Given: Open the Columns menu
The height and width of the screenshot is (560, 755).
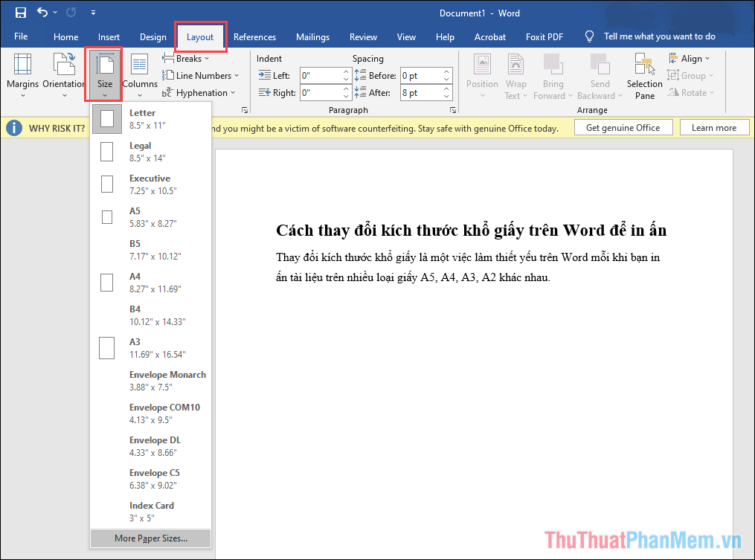Looking at the screenshot, I should click(139, 74).
